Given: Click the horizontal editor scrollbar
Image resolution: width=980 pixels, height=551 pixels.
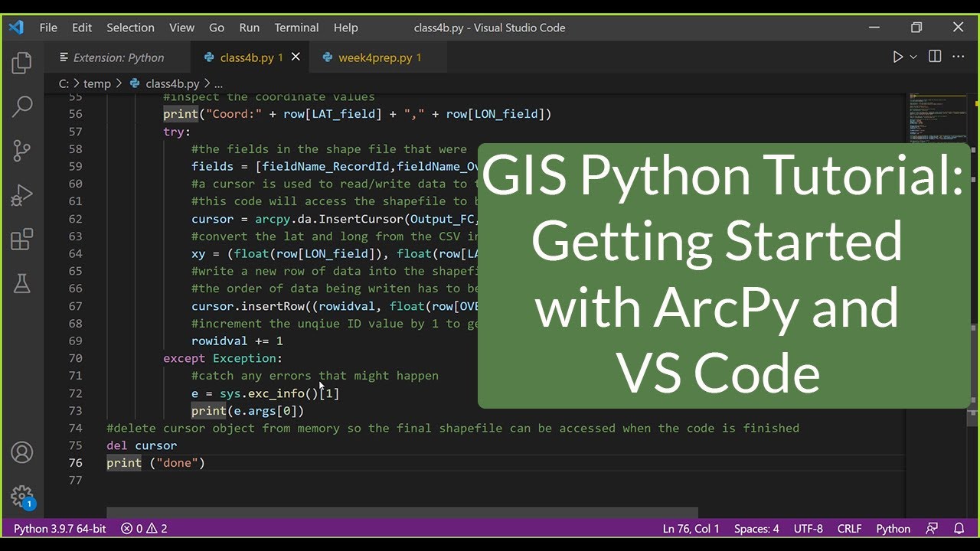Looking at the screenshot, I should [x=402, y=513].
